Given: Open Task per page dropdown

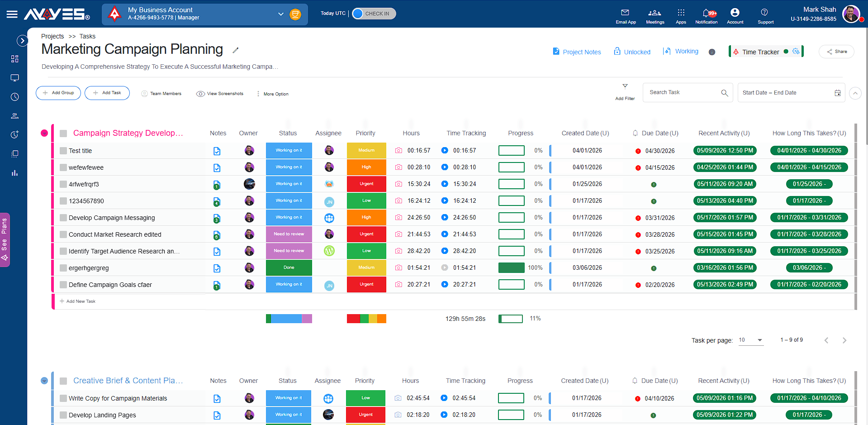Looking at the screenshot, I should [751, 340].
